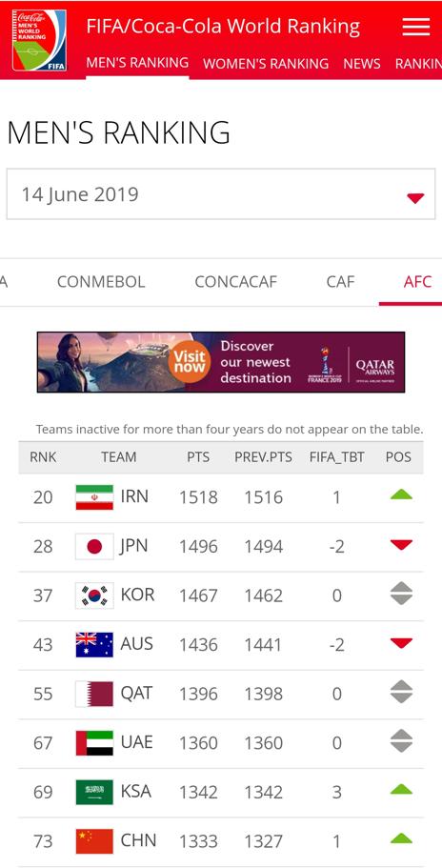The width and height of the screenshot is (442, 868).
Task: Sort table by PTS column header
Action: tap(198, 457)
